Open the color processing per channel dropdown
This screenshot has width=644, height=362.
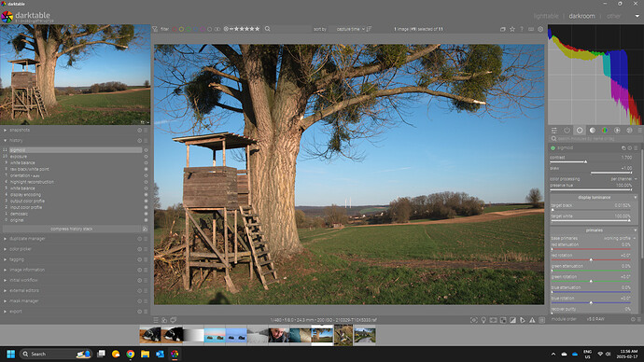coord(623,179)
